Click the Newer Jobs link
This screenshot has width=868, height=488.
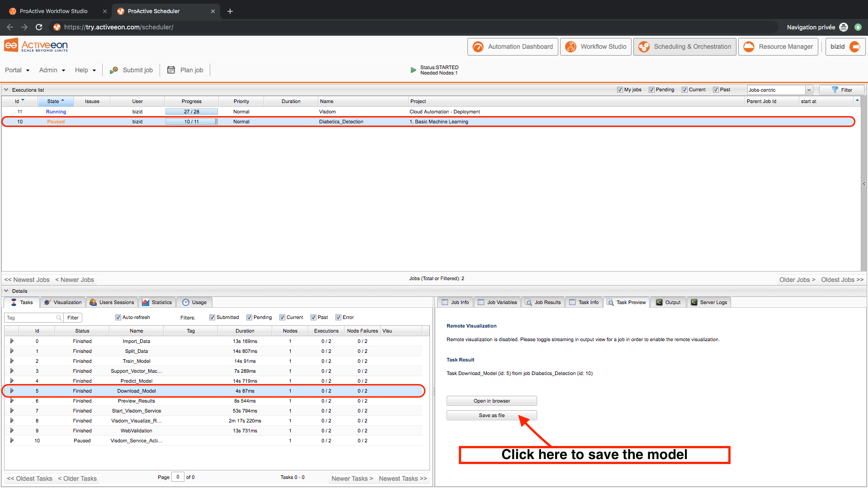click(x=75, y=280)
